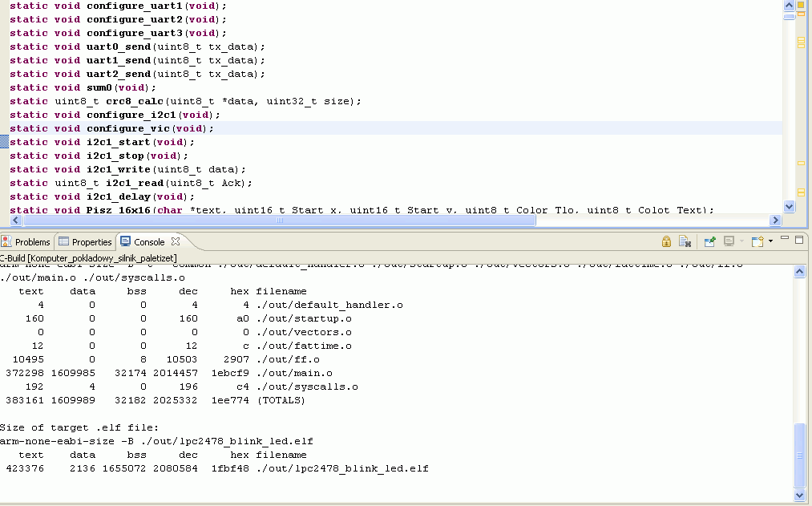Click the i2c1_start declaration
The image size is (812, 506).
[x=102, y=142]
